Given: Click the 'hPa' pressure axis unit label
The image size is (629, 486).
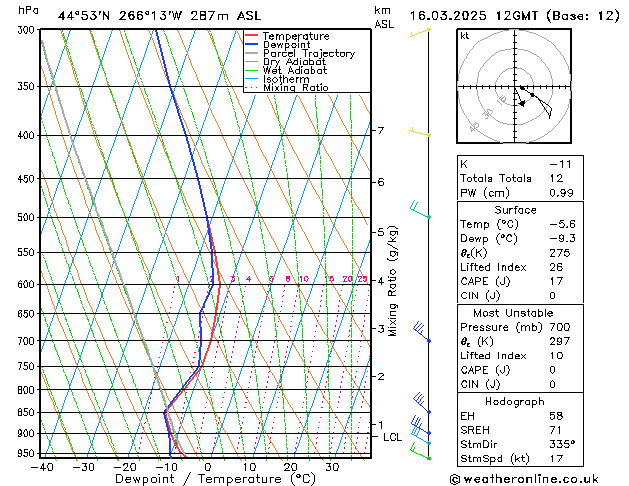Looking at the screenshot, I should pos(28,10).
